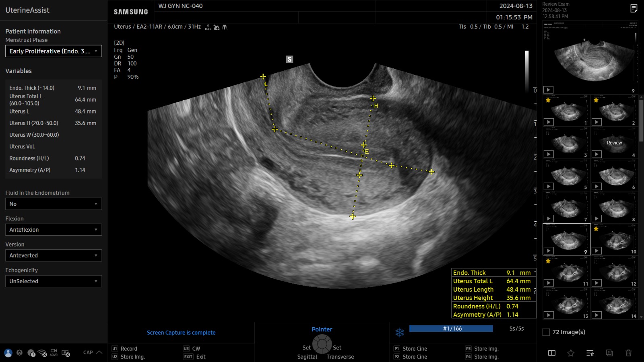This screenshot has width=644, height=362.
Task: Open the Review thumbnail in the exam list
Action: 615,142
